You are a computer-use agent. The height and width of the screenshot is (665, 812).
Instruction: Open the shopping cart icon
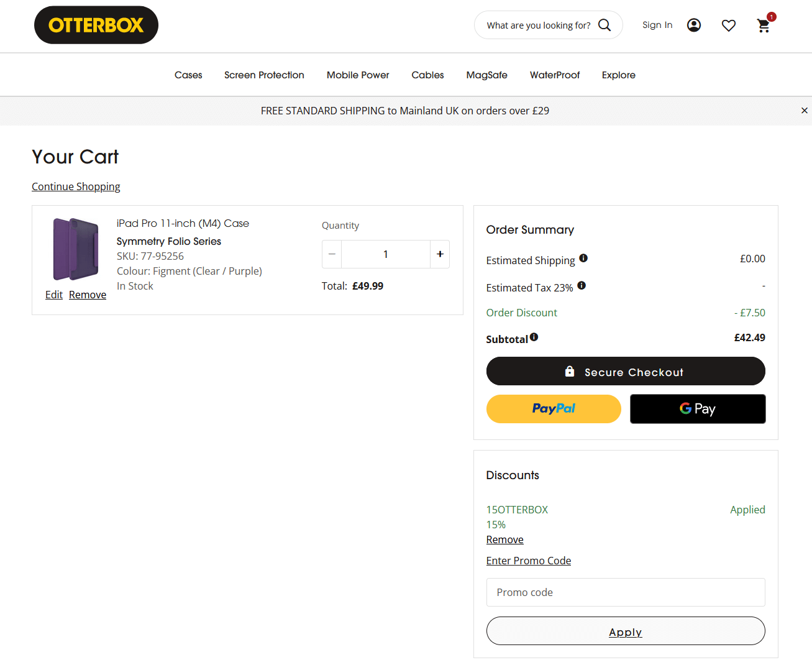764,25
